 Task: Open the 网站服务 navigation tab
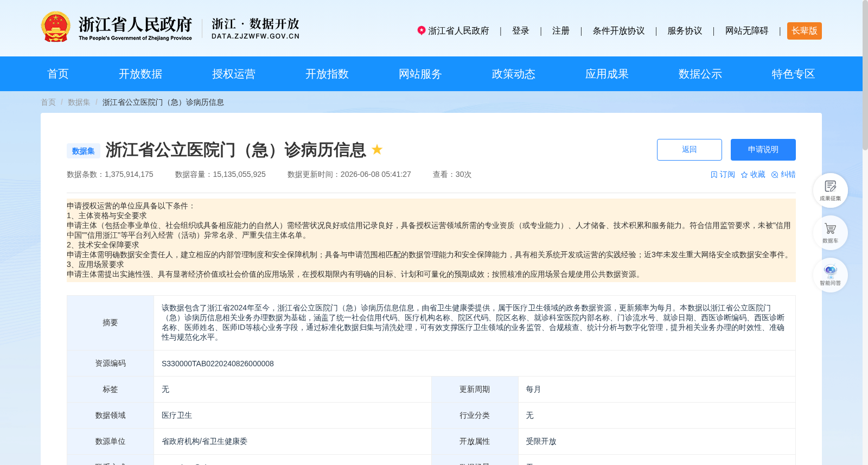pyautogui.click(x=420, y=74)
